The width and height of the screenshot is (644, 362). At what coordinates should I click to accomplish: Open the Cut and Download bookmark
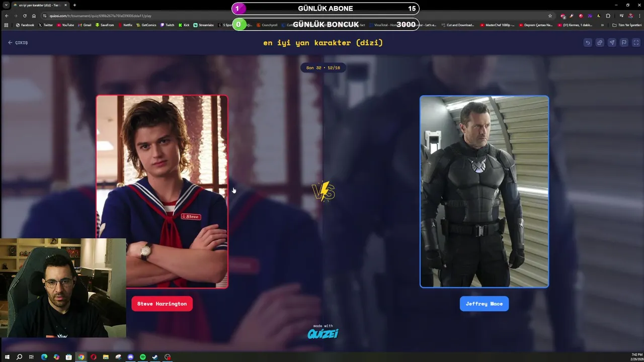click(x=458, y=25)
